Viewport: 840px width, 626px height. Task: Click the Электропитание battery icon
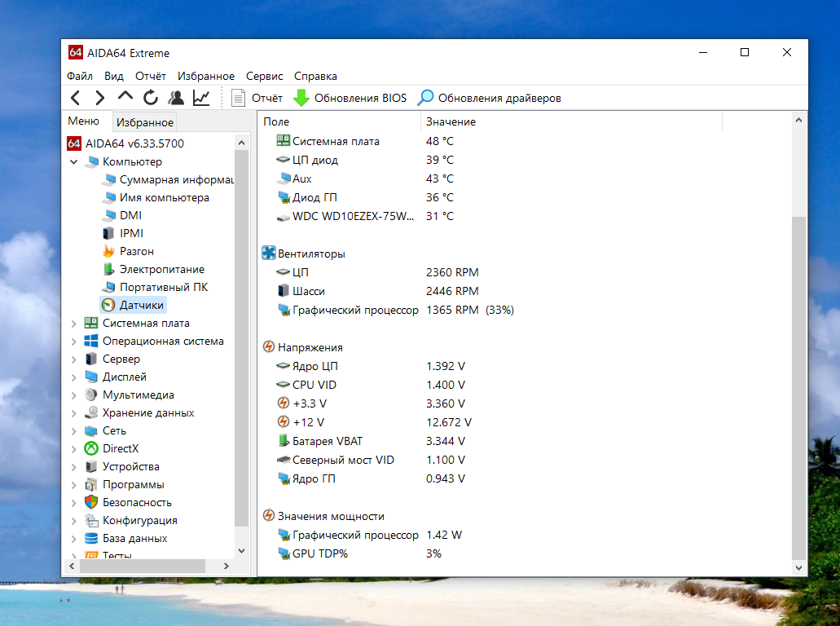[108, 269]
